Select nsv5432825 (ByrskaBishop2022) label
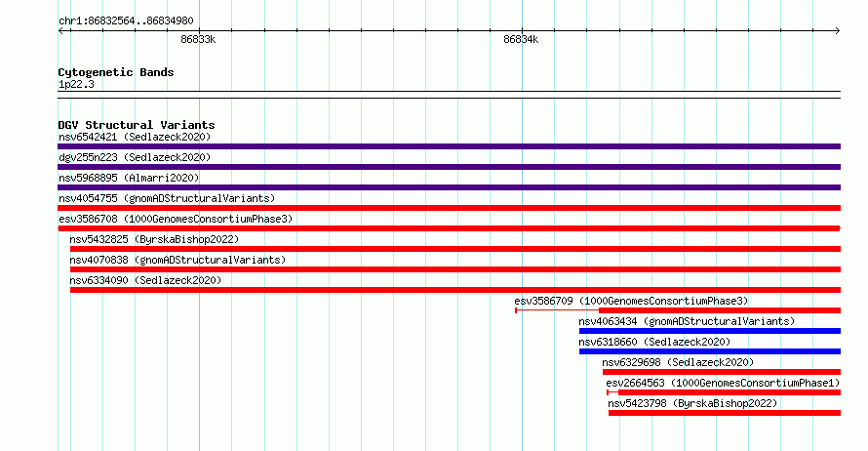The height and width of the screenshot is (451, 868). (x=154, y=239)
